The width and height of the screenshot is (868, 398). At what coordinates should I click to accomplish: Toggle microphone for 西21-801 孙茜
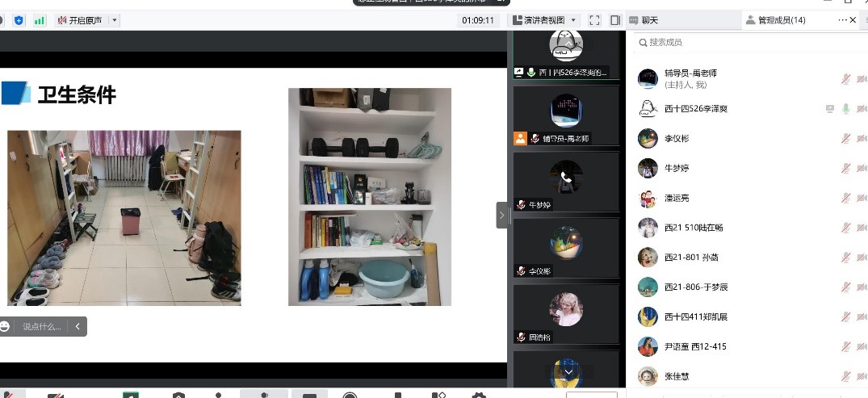coord(845,258)
